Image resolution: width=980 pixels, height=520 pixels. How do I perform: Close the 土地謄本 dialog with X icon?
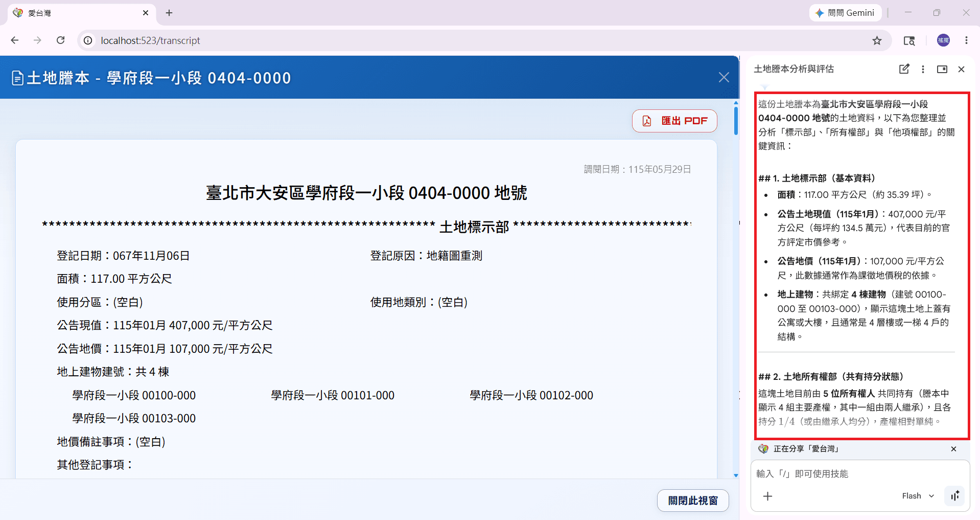click(x=724, y=77)
